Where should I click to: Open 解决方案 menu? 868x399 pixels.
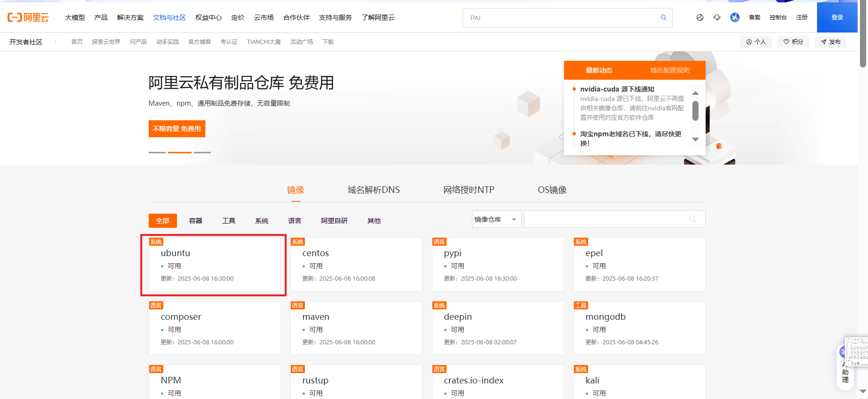(130, 17)
